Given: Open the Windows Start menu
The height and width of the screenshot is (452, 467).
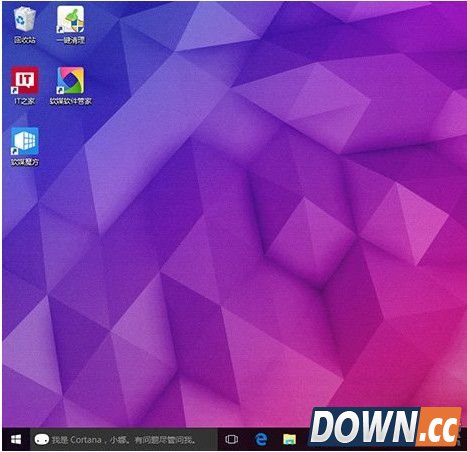Looking at the screenshot, I should [16, 439].
